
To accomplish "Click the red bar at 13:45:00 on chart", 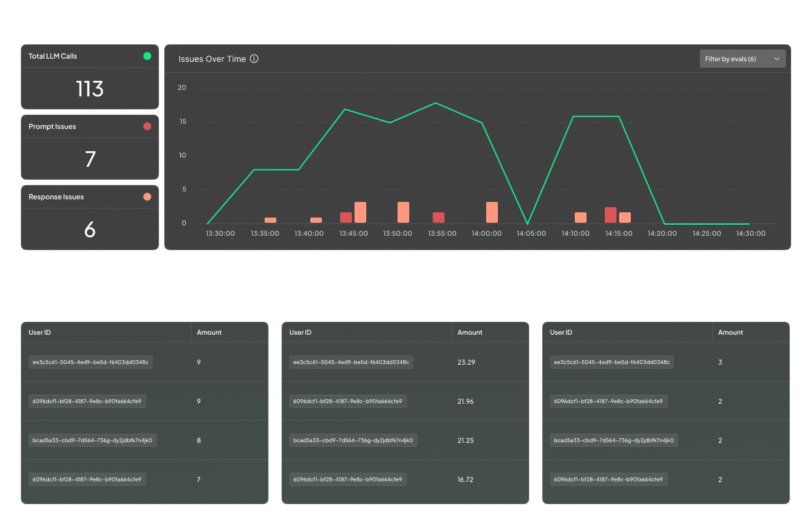I will (346, 218).
